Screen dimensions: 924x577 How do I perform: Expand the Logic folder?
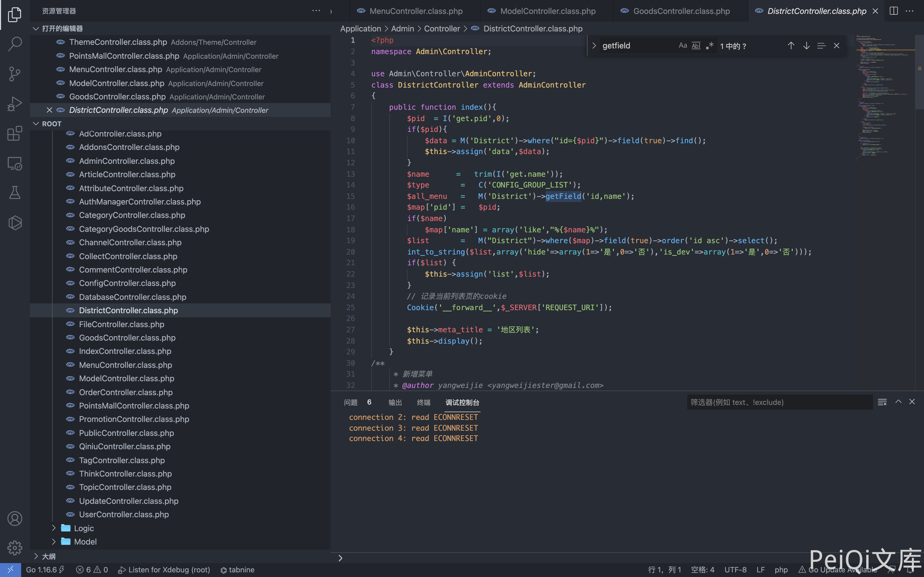[x=84, y=528]
